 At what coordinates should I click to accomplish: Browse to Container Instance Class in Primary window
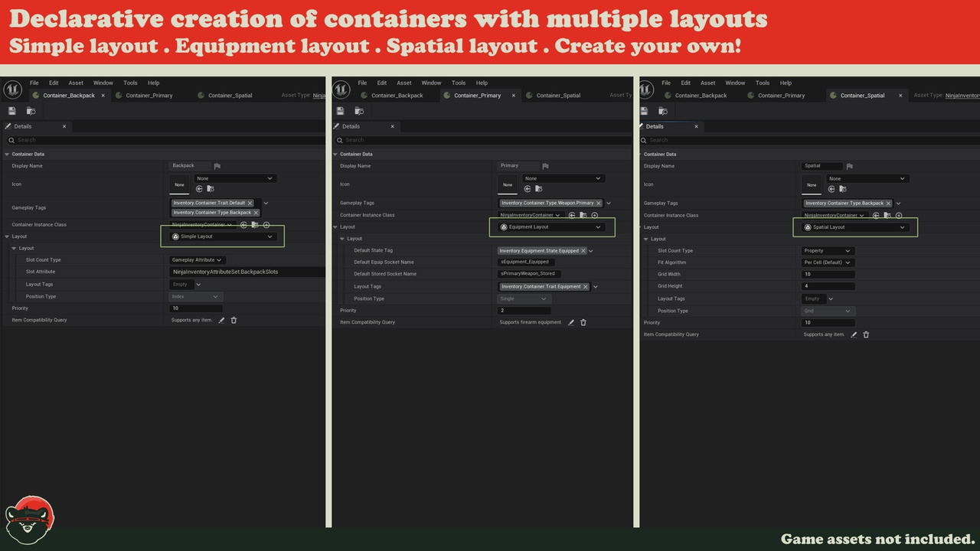point(583,216)
